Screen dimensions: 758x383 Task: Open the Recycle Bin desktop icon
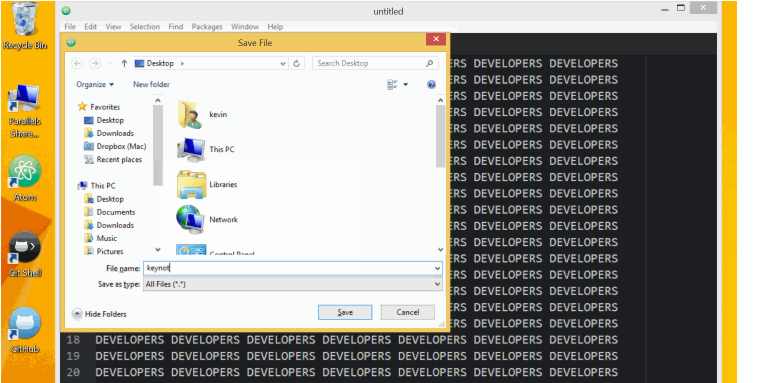25,25
